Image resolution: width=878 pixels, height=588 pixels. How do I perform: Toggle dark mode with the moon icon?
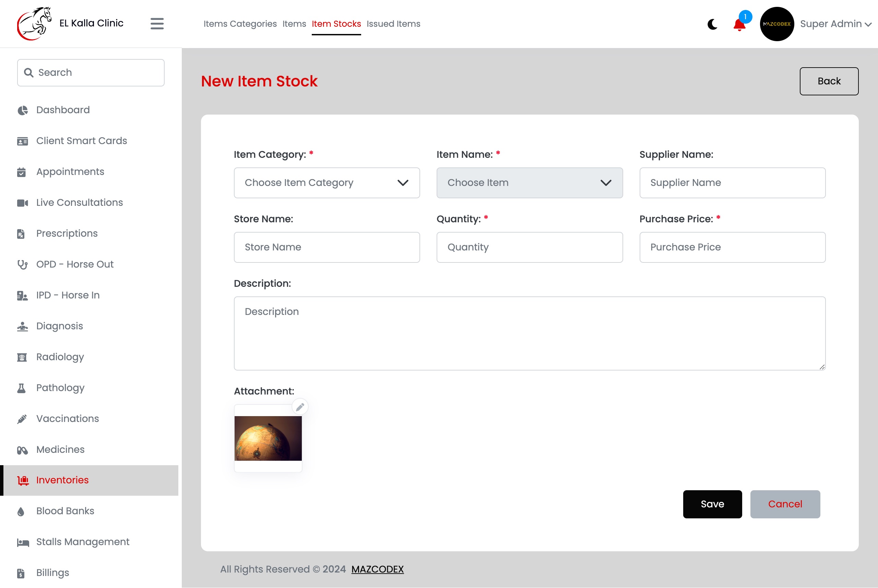(x=712, y=24)
